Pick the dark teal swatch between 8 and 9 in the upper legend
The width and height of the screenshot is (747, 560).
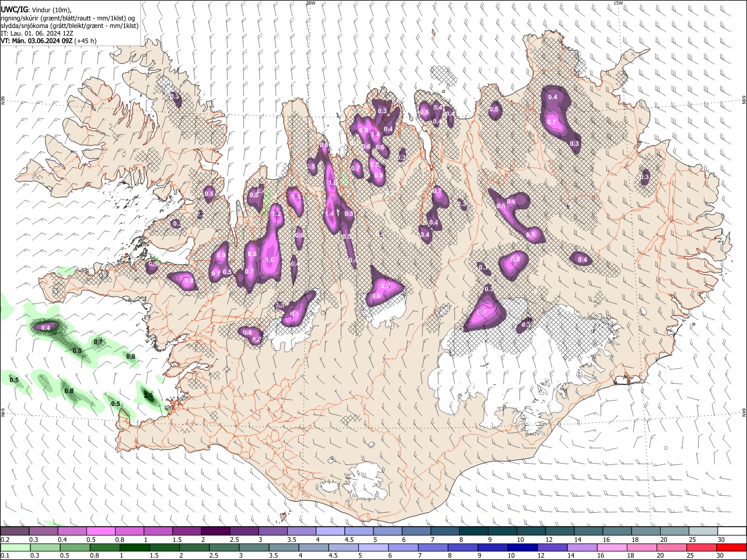click(x=473, y=531)
